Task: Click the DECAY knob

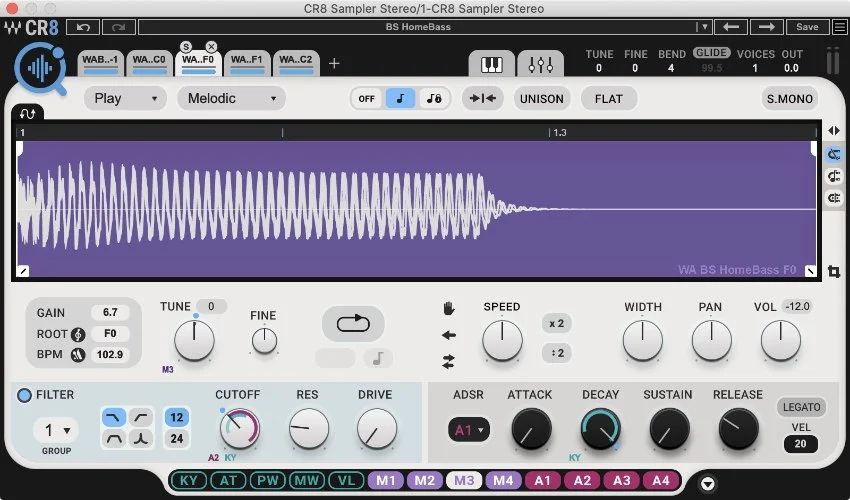Action: 600,428
